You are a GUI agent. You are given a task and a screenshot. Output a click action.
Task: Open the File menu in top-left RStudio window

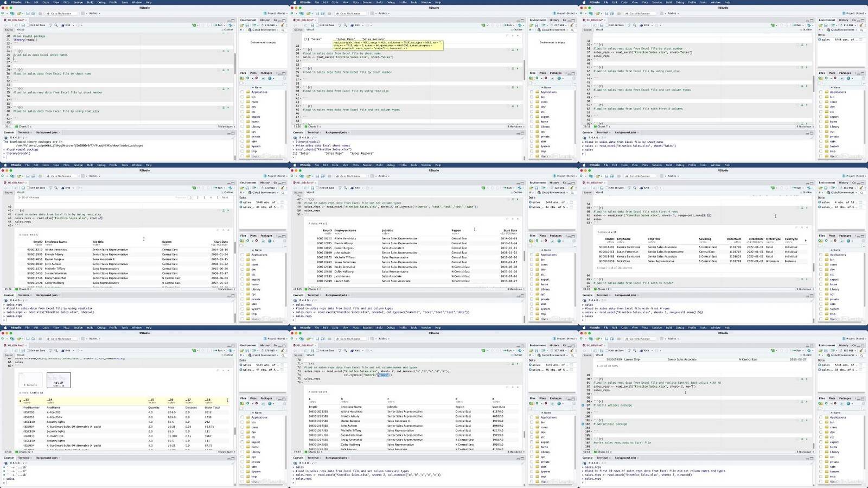point(27,2)
